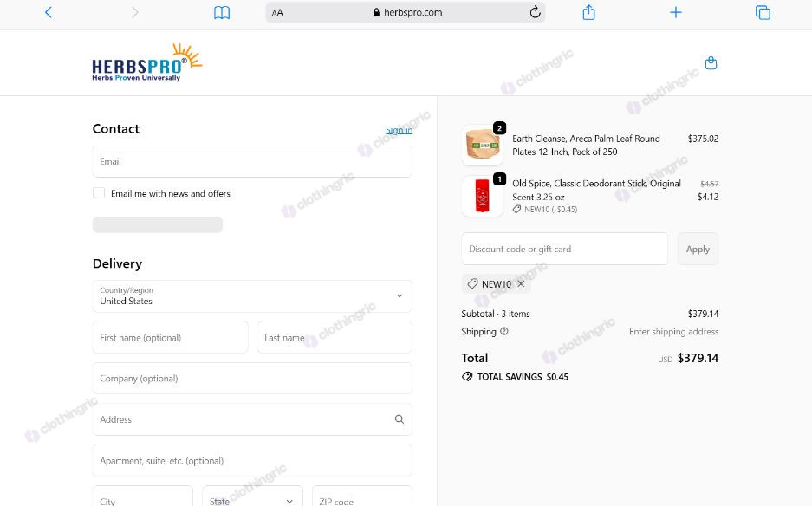Image resolution: width=812 pixels, height=506 pixels.
Task: Click Enter shipping address text
Action: point(673,332)
